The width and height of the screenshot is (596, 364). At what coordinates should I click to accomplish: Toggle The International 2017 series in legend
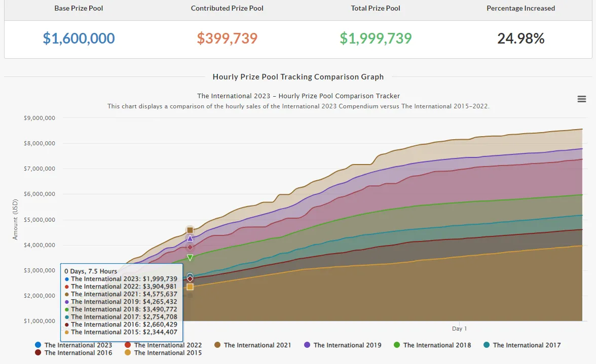coord(522,345)
